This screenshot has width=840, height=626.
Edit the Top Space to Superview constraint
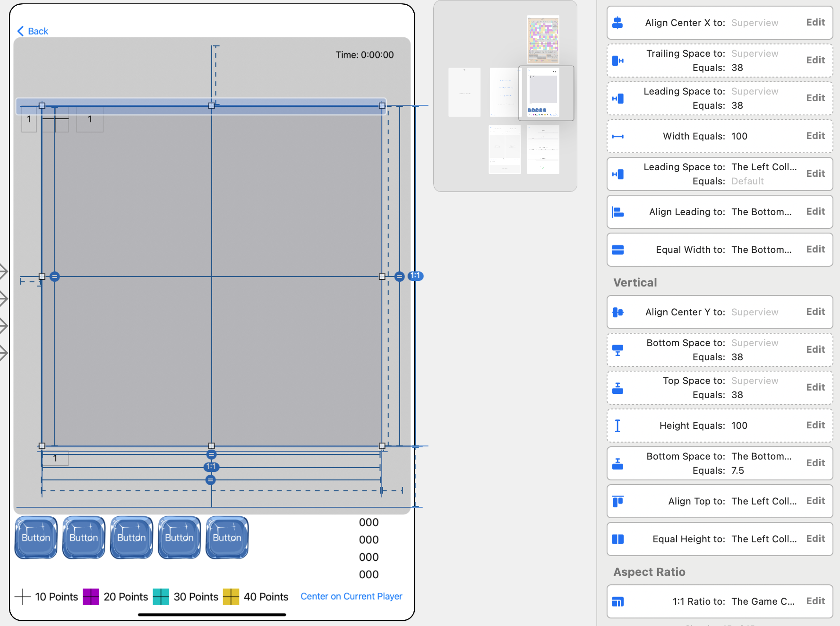[x=815, y=388]
